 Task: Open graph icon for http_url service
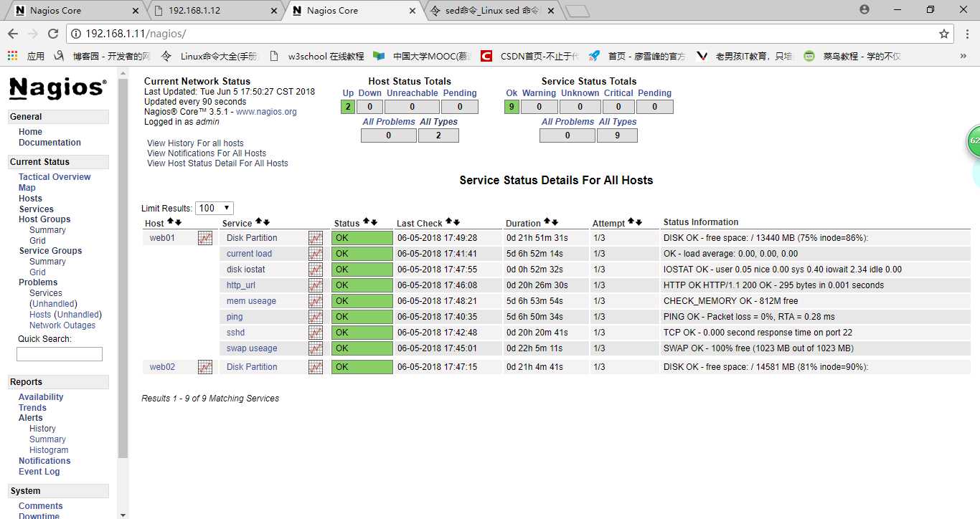pyautogui.click(x=316, y=285)
